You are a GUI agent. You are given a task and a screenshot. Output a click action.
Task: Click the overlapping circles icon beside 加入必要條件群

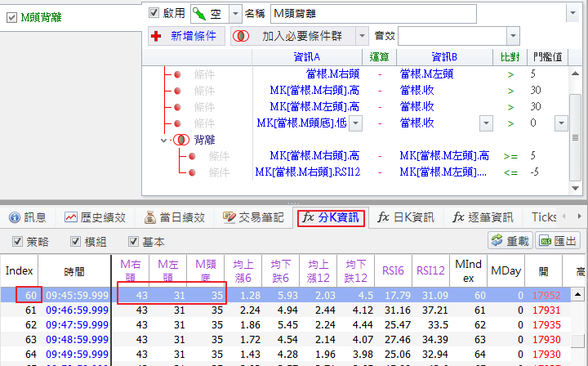[241, 36]
